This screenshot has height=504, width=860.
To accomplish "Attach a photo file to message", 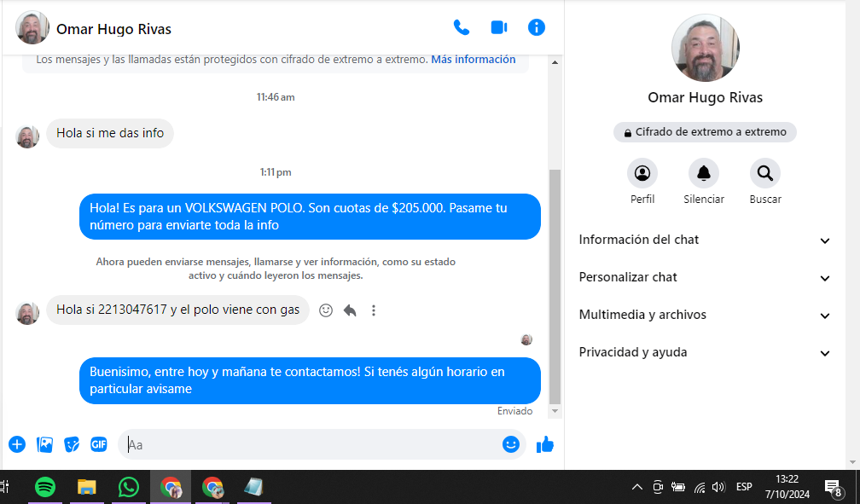I will point(45,444).
